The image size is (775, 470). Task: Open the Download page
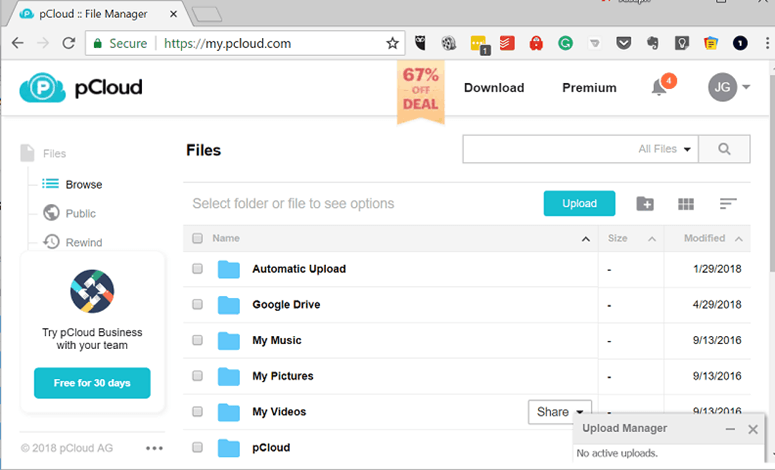(494, 88)
